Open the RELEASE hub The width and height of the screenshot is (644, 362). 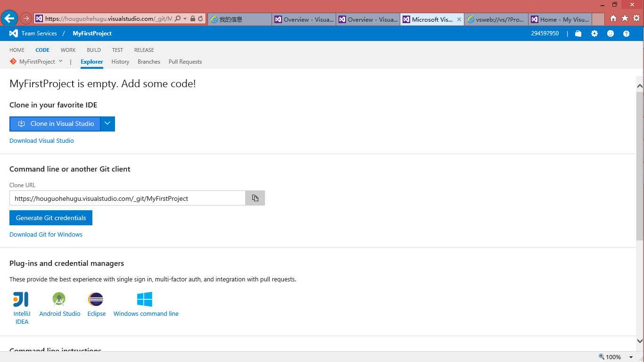[x=144, y=50]
